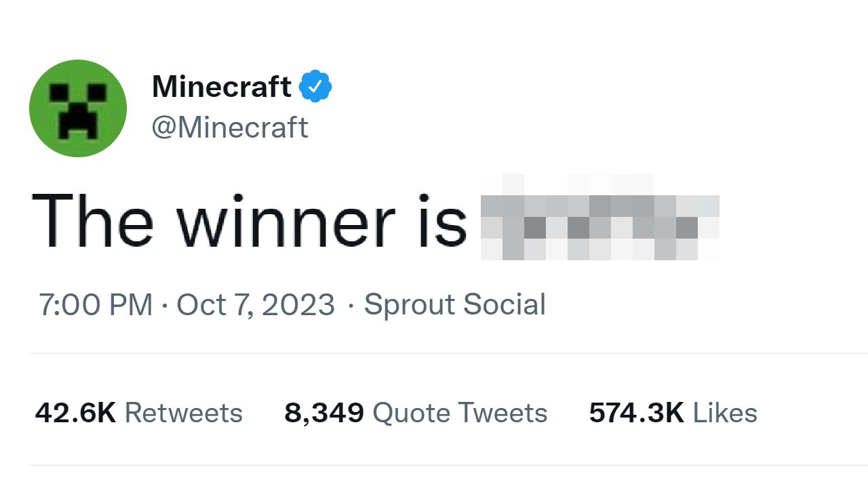The height and width of the screenshot is (488, 868).
Task: Click the Minecraft display name
Action: pyautogui.click(x=220, y=86)
